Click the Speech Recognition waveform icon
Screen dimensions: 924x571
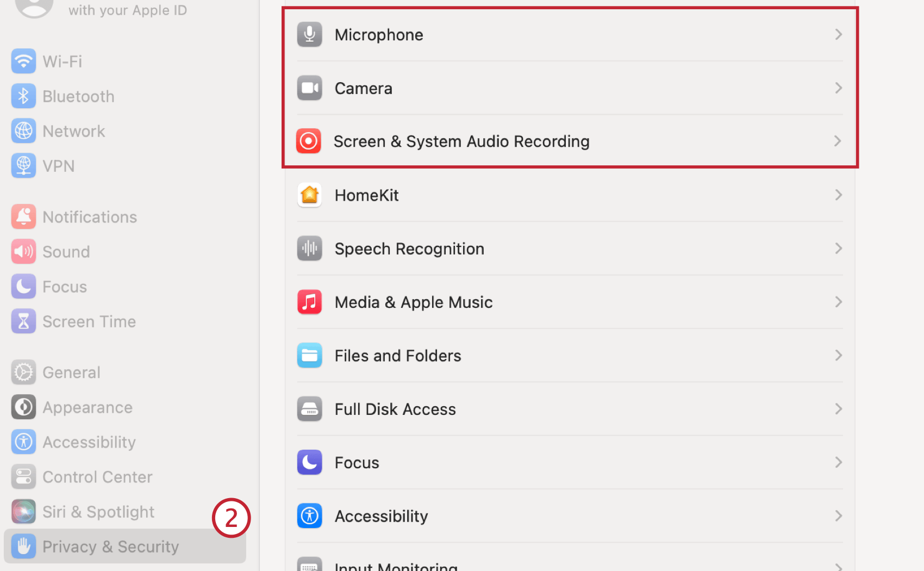(309, 249)
